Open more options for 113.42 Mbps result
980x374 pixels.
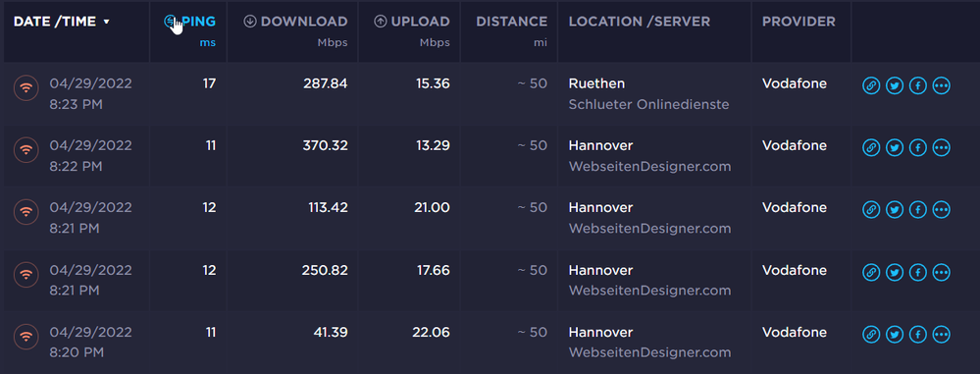[x=941, y=209]
